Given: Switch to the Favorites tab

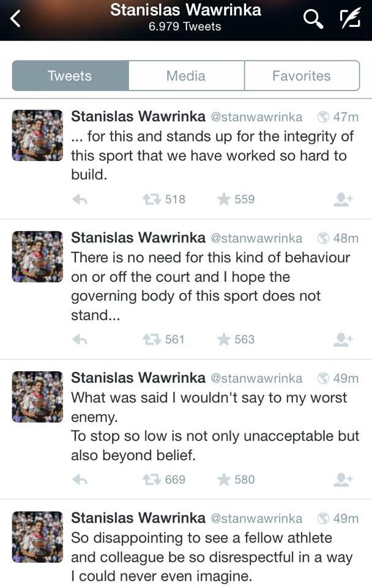Looking at the screenshot, I should [x=302, y=76].
